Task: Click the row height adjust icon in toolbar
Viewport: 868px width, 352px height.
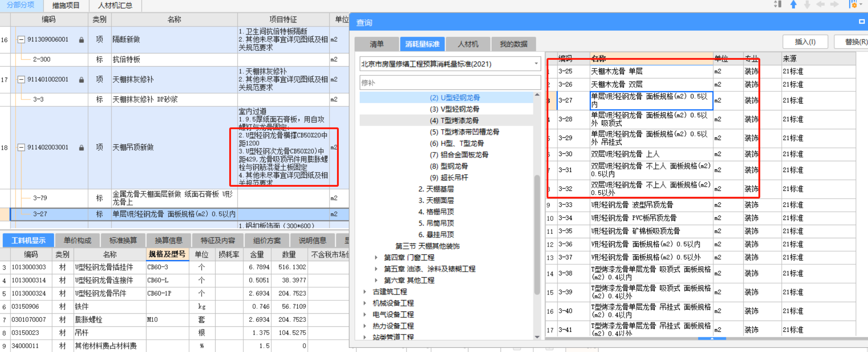Action: [778, 5]
